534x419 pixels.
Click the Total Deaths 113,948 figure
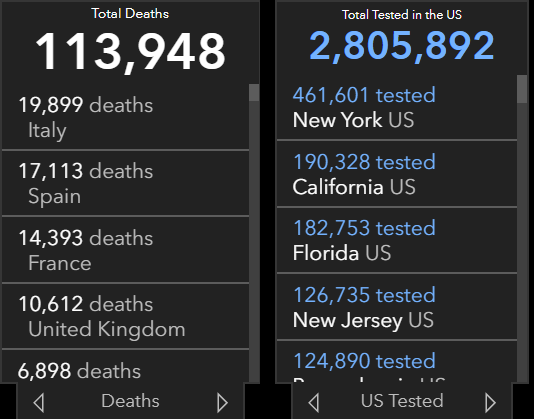pos(130,51)
